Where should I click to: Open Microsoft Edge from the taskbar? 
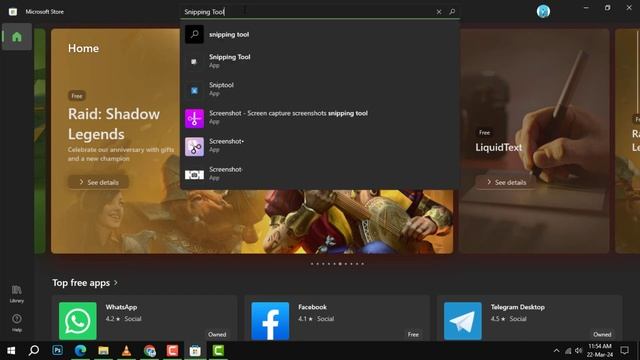(x=80, y=351)
